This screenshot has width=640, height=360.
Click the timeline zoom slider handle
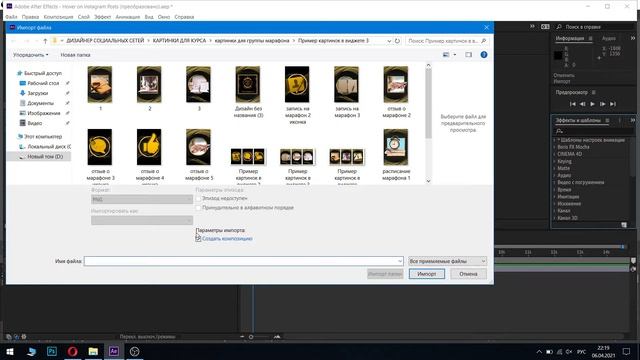[x=251, y=337]
